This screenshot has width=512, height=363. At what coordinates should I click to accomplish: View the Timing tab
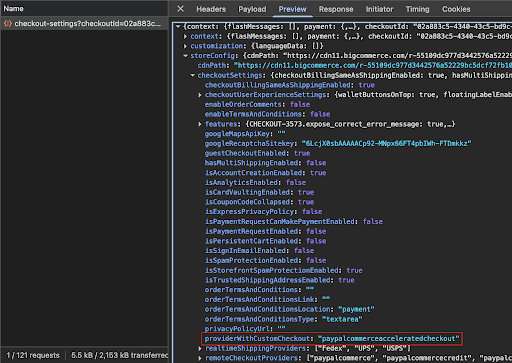click(417, 9)
